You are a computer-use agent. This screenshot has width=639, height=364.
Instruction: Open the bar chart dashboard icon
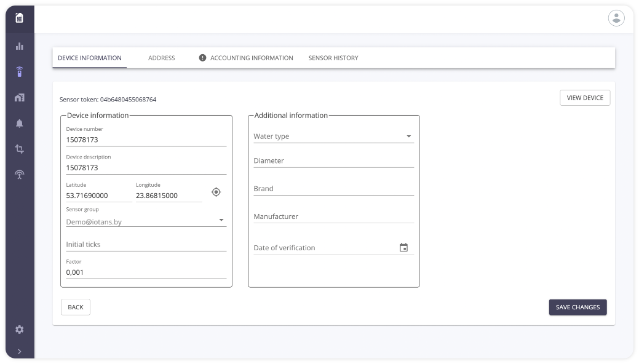coord(19,46)
